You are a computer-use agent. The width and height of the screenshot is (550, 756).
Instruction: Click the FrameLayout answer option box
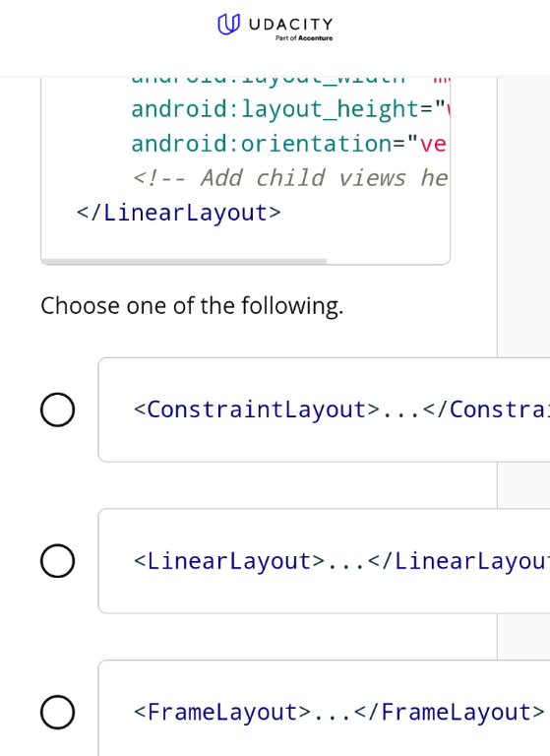click(x=324, y=708)
